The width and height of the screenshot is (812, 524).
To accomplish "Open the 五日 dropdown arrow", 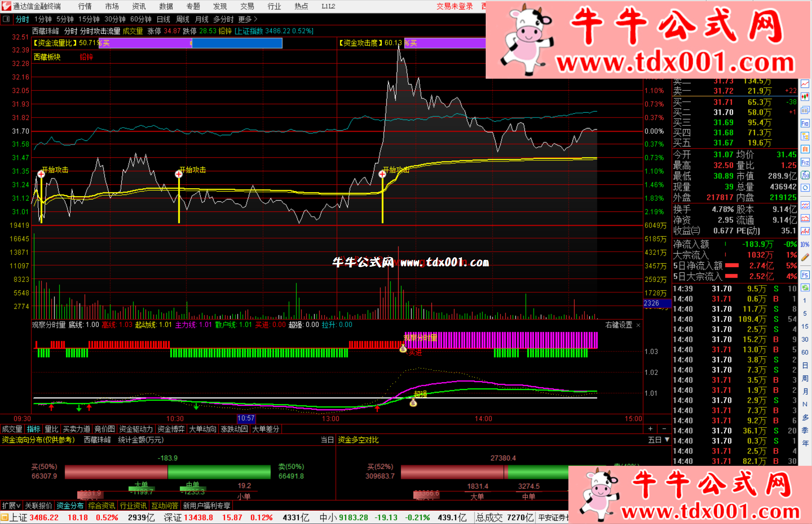I will point(667,439).
